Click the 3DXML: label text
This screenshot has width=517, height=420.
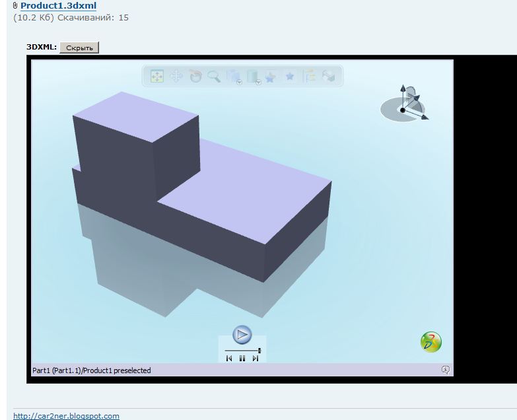42,47
